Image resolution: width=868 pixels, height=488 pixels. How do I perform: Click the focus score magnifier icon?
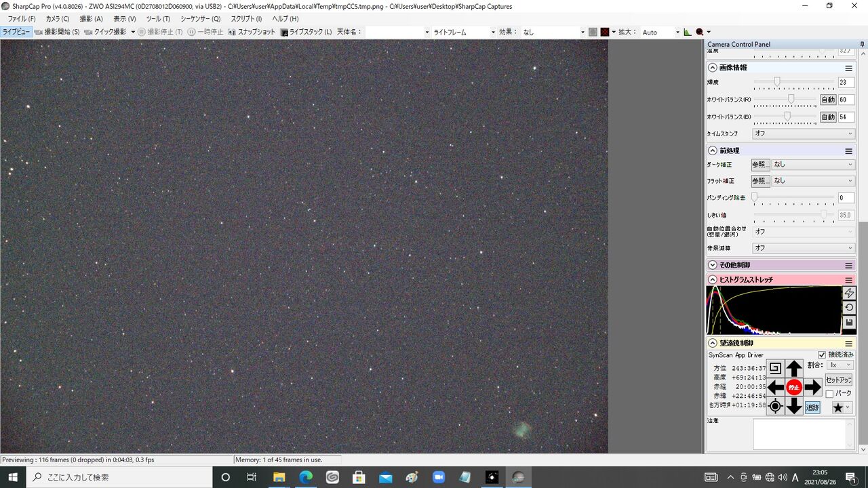click(700, 32)
